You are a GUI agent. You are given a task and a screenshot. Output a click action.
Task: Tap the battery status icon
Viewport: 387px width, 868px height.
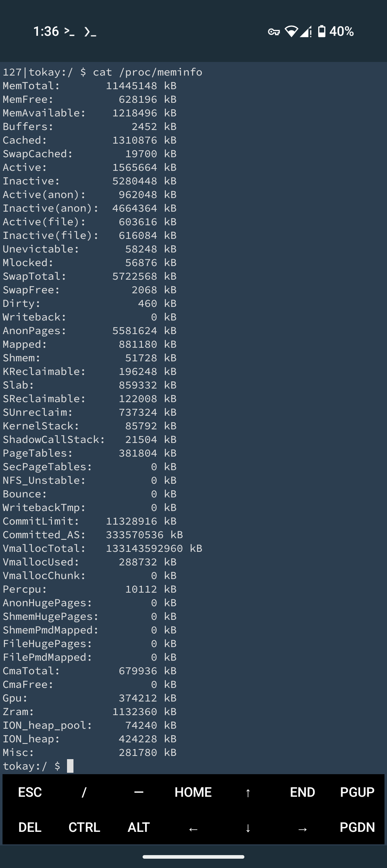(x=322, y=32)
